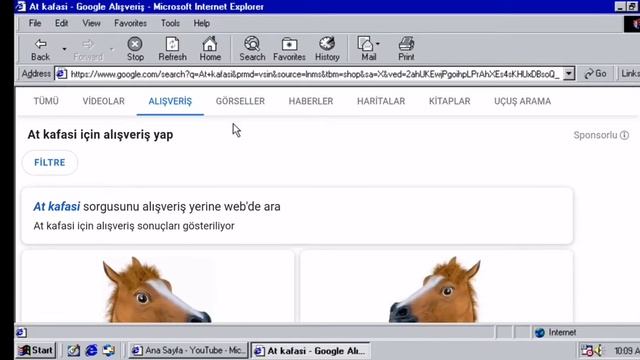Switch to the HARİTALAR tab

point(381,101)
